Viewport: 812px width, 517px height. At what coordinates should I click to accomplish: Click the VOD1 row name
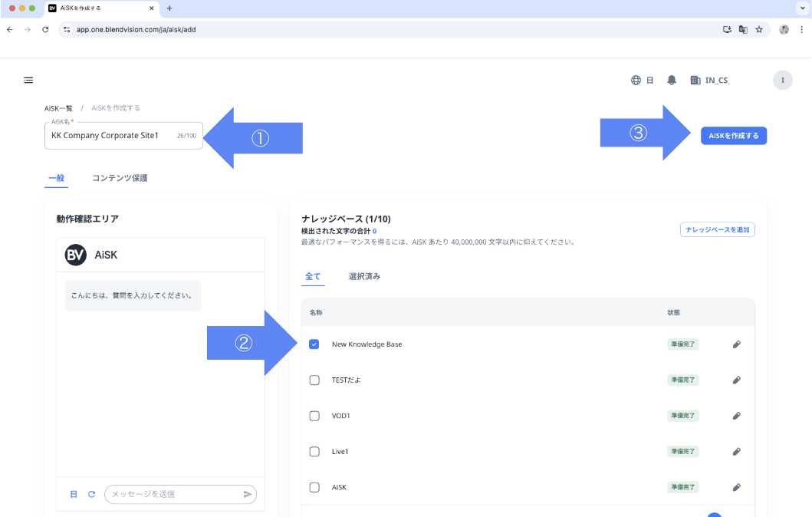pyautogui.click(x=340, y=416)
